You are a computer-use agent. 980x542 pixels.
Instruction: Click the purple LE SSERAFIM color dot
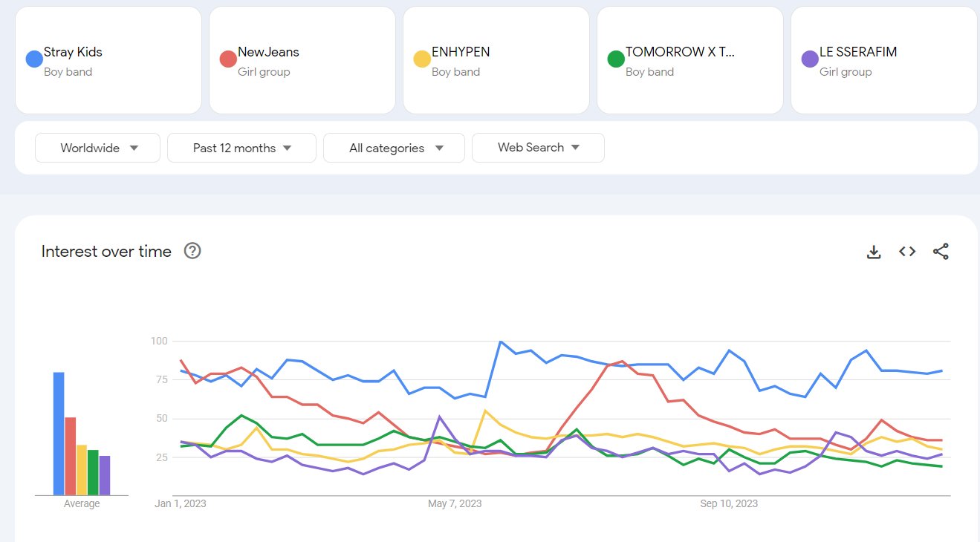click(x=810, y=59)
